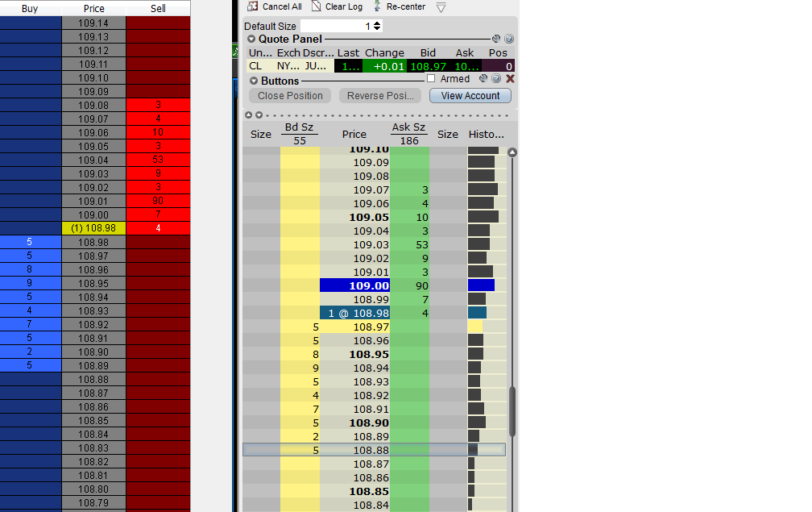The image size is (812, 512).
Task: Click ask size 90 beside 109.00
Action: 409,285
